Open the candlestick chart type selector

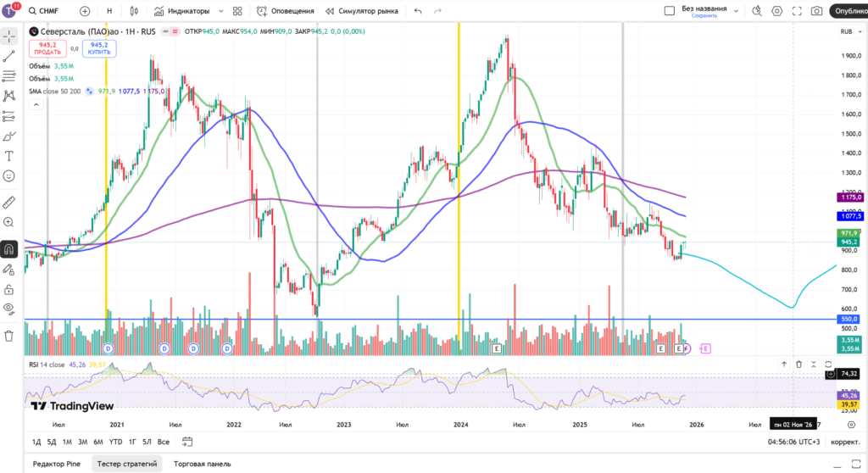pyautogui.click(x=134, y=11)
